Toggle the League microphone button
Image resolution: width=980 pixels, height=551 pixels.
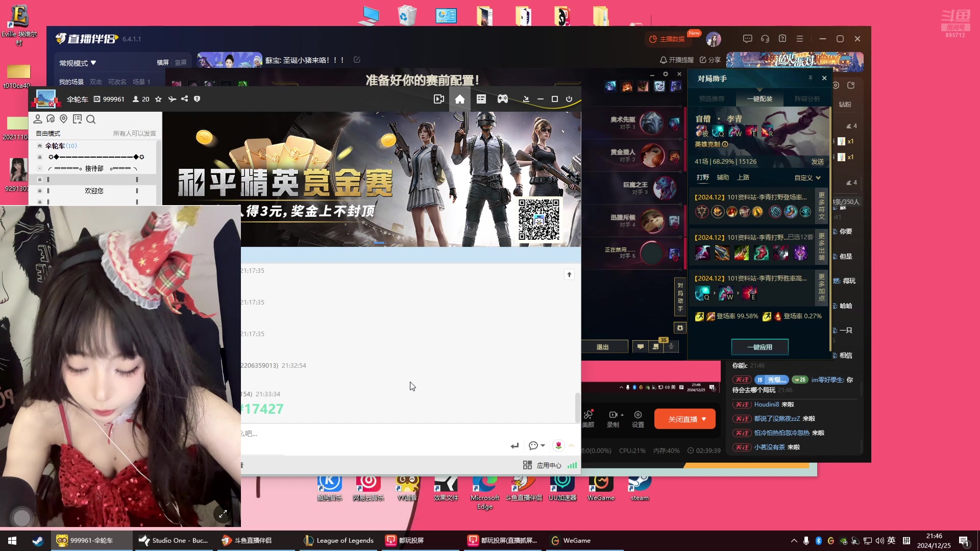click(671, 346)
